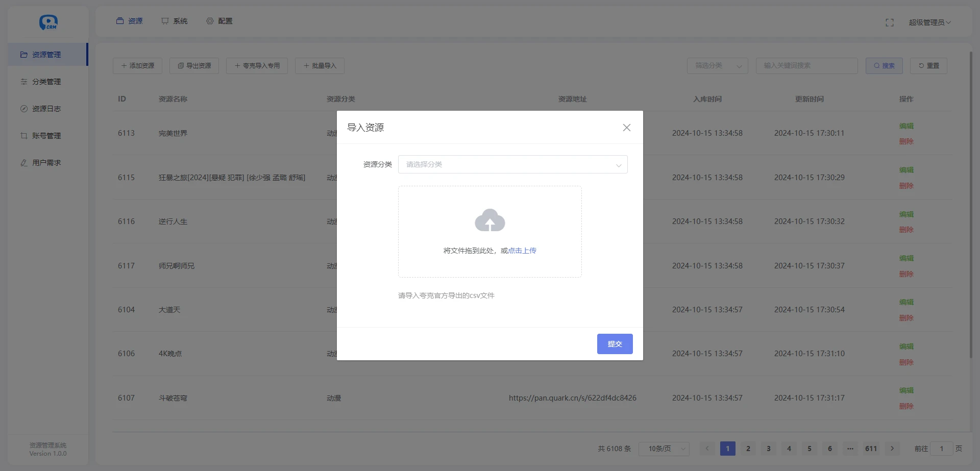Edit the row 6106 4K晚点
This screenshot has width=980, height=471.
[x=906, y=346]
